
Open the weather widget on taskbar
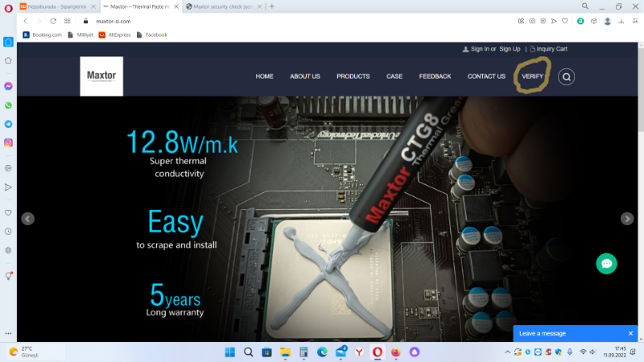35,352
